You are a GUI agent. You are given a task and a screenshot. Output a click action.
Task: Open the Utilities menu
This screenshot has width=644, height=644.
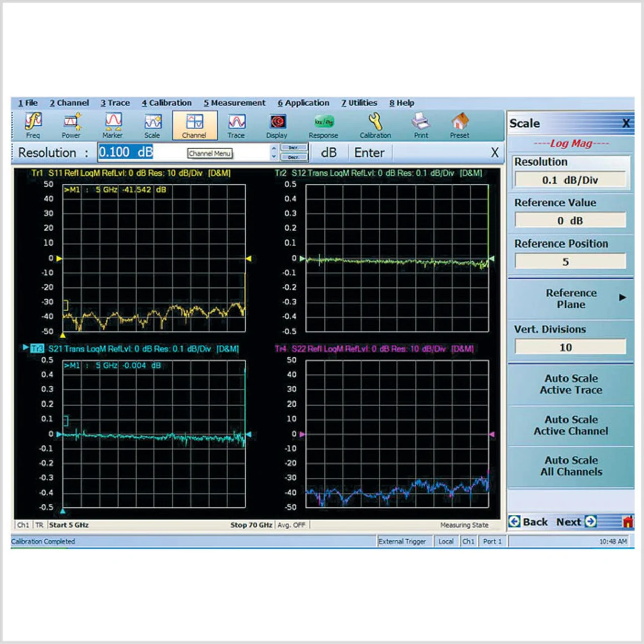359,103
